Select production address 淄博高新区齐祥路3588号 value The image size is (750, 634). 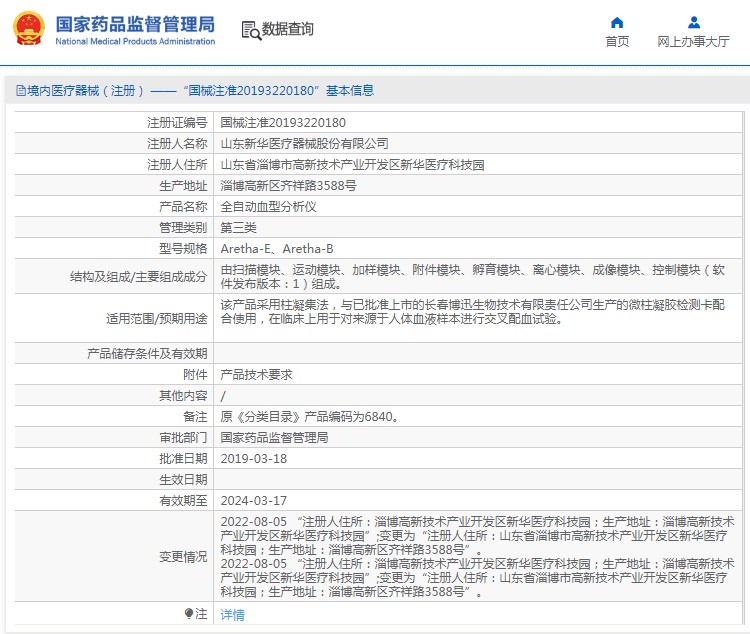(288, 186)
